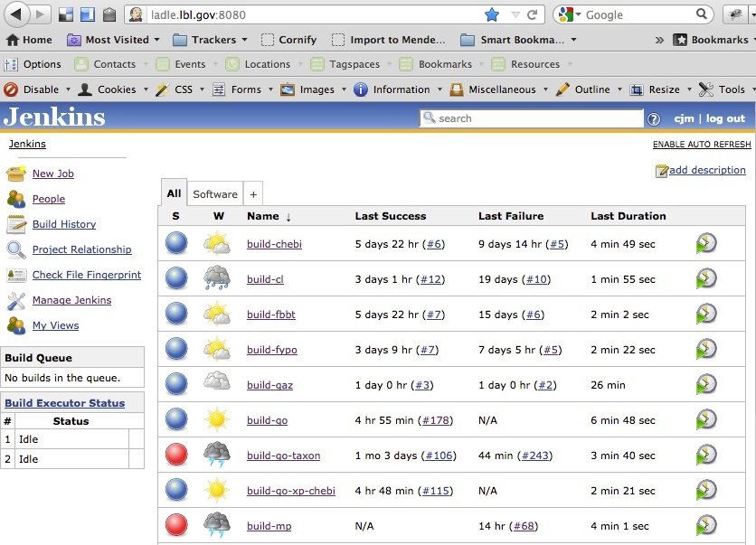756x545 pixels.
Task: Click the Google search box
Action: (633, 15)
